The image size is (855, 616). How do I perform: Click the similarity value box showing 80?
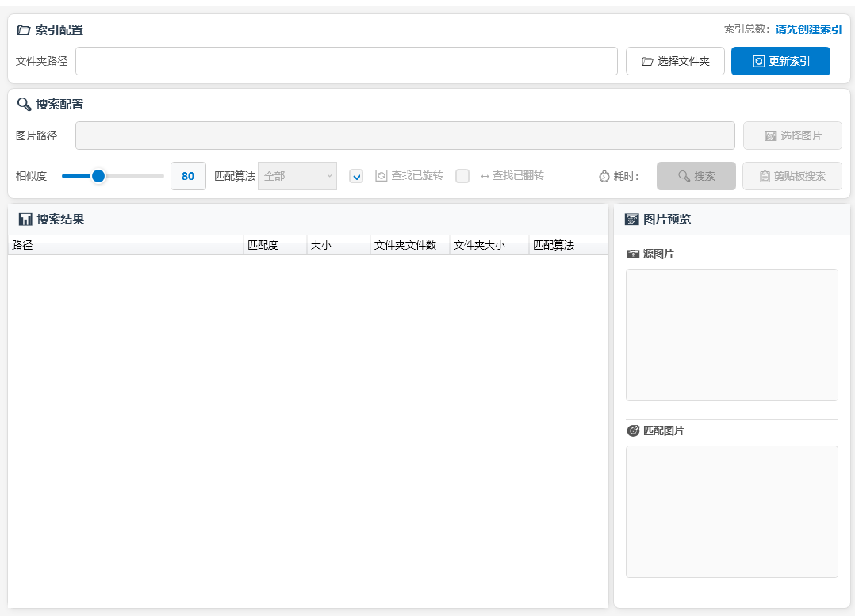click(188, 176)
